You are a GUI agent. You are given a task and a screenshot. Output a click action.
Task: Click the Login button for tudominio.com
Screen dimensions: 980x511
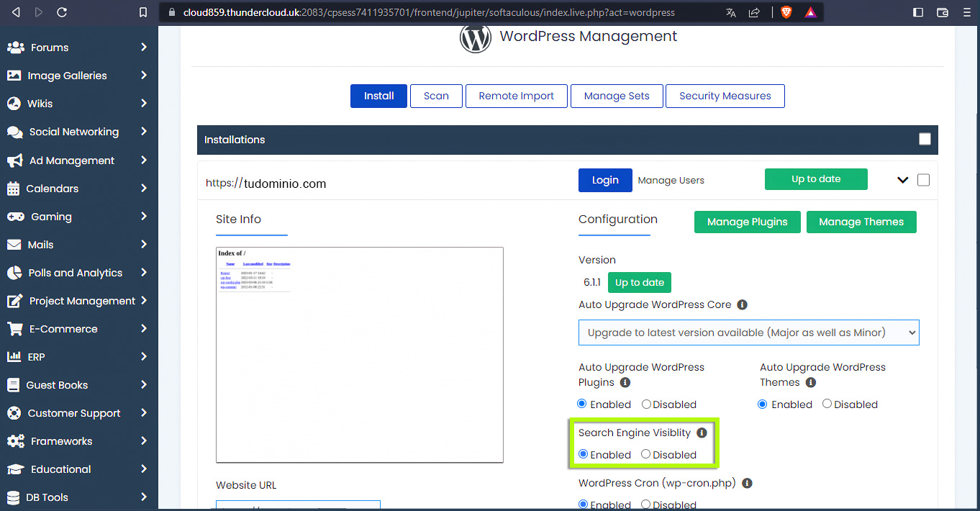click(x=605, y=180)
